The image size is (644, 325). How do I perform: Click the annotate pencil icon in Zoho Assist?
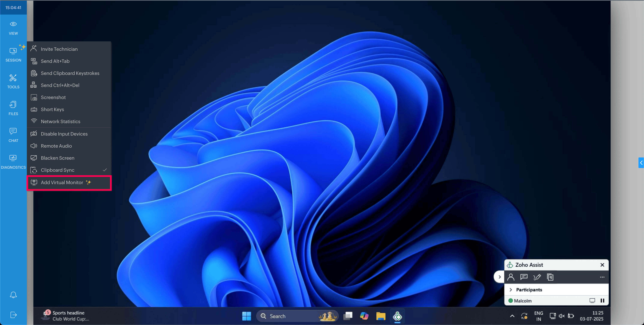[537, 277]
